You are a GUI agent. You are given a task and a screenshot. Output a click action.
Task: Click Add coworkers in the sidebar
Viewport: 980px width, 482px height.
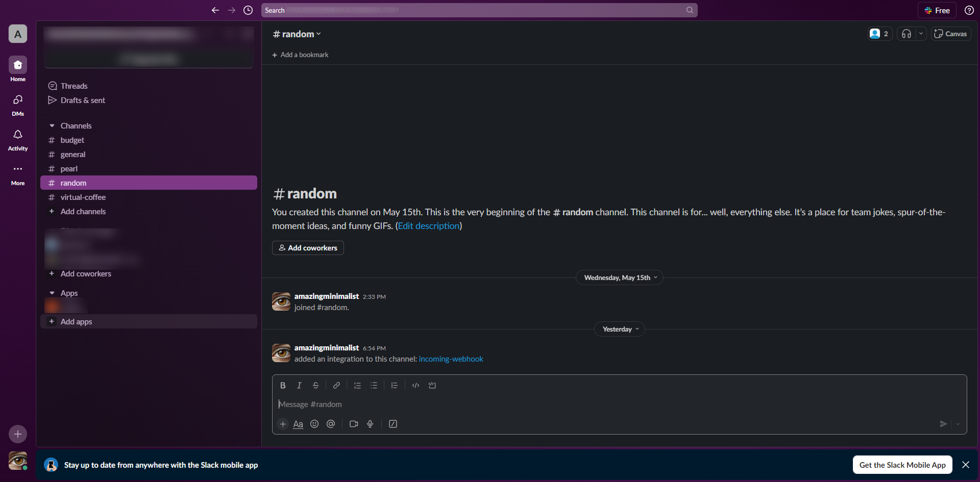pyautogui.click(x=149, y=273)
